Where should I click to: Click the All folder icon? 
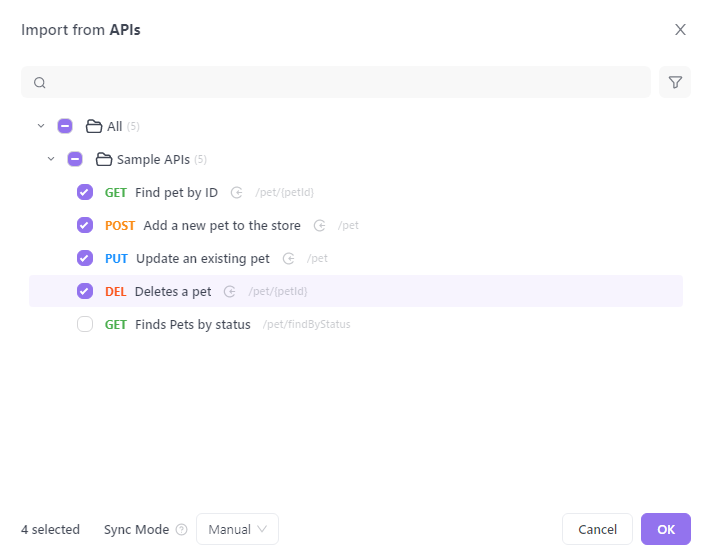pyautogui.click(x=94, y=126)
